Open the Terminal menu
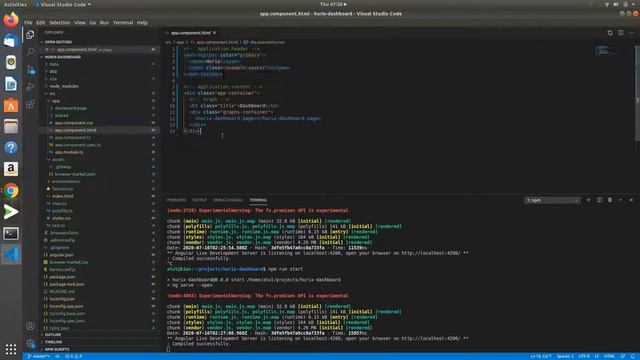Image resolution: width=640 pixels, height=360 pixels. click(123, 23)
